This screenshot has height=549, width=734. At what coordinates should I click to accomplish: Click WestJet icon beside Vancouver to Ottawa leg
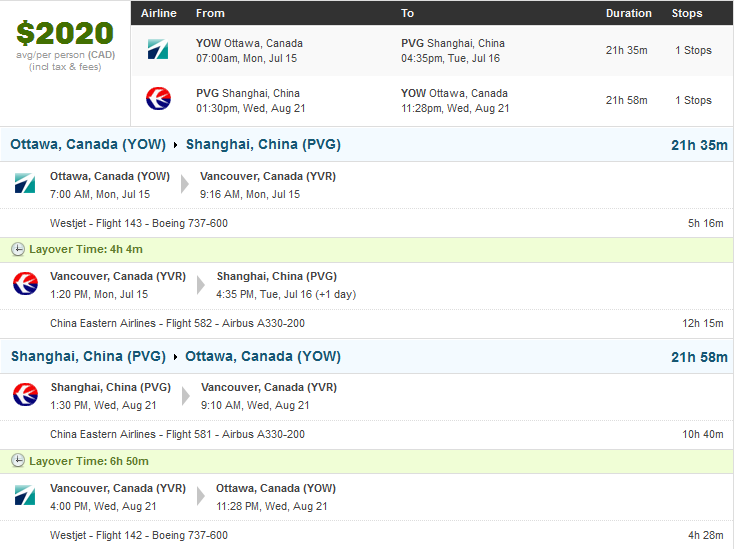pos(25,495)
